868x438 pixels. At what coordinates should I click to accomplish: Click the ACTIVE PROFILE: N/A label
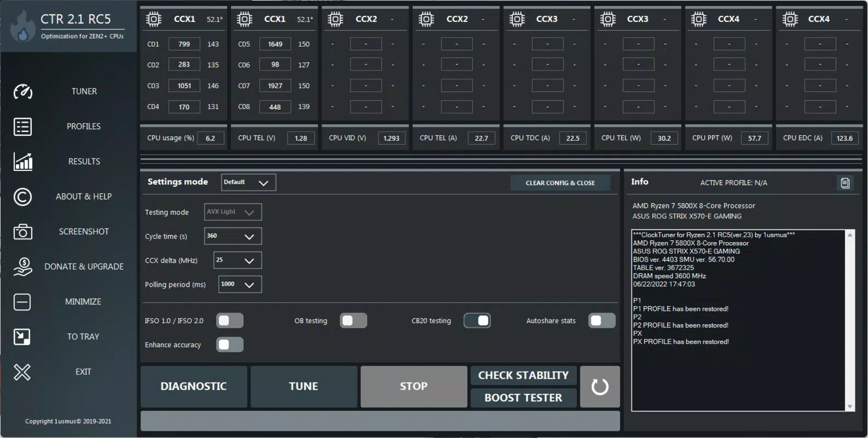click(733, 183)
